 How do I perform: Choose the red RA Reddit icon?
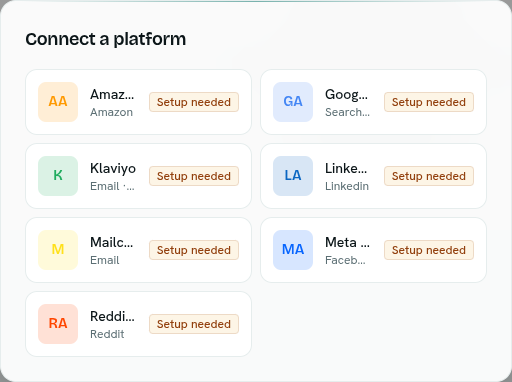click(x=58, y=324)
